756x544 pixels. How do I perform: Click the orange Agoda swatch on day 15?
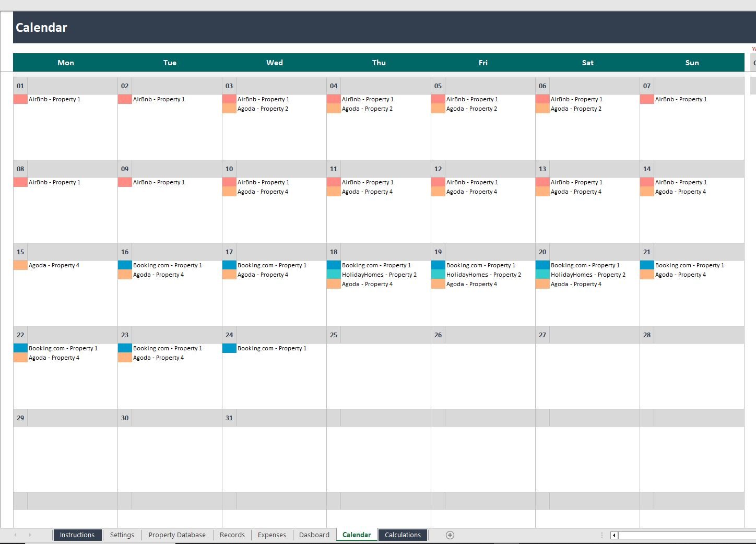[20, 265]
